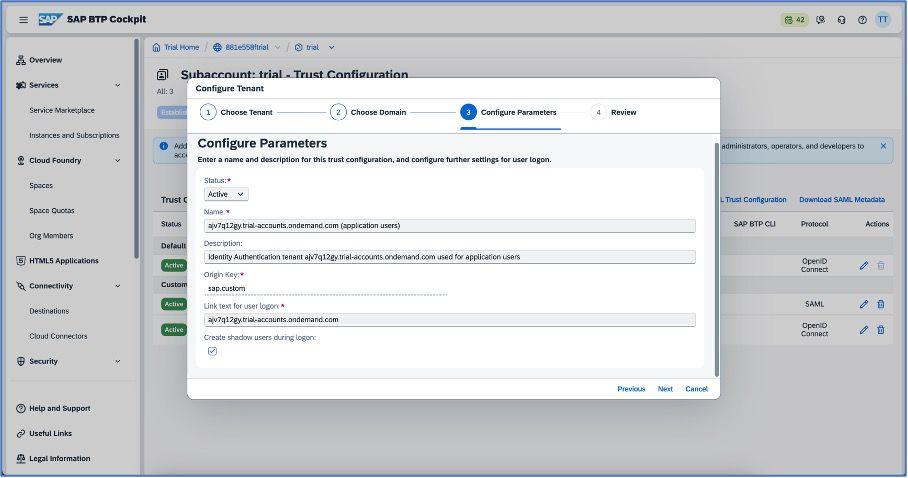Click the HTML5 Applications sidebar icon
The width and height of the screenshot is (908, 478).
click(21, 261)
